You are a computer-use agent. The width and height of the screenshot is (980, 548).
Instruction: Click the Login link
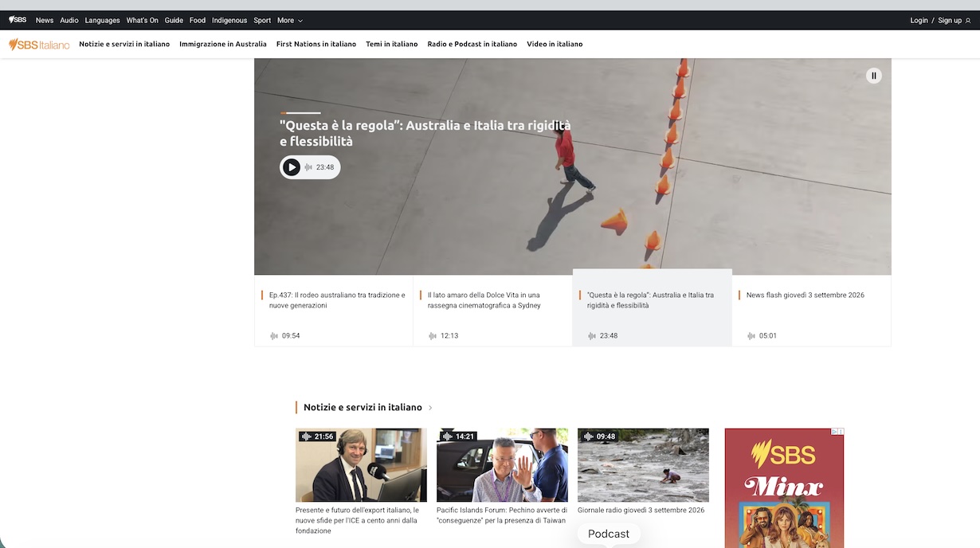point(919,21)
